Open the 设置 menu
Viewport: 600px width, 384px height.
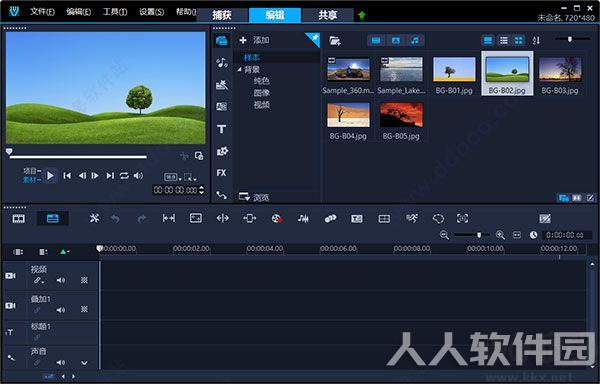pyautogui.click(x=152, y=12)
